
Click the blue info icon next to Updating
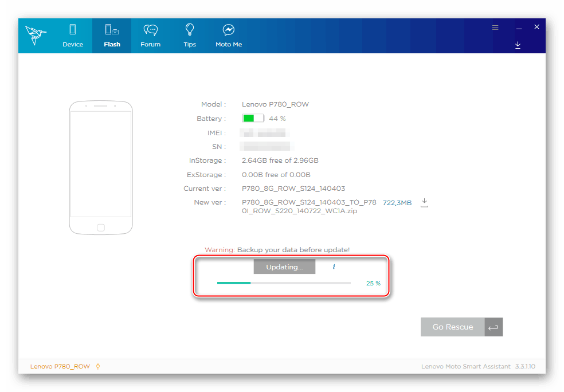click(334, 267)
